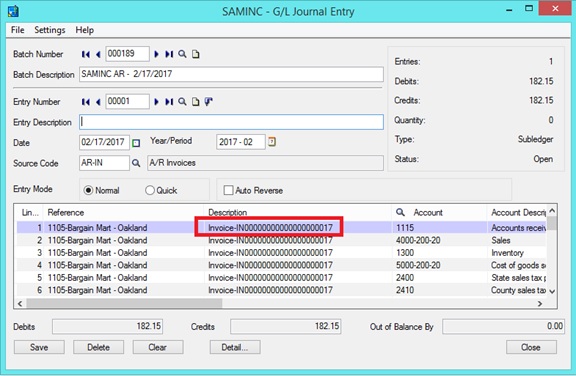This screenshot has width=576, height=376.
Task: Click the Year/Period field 2017 - 02
Action: (x=241, y=142)
